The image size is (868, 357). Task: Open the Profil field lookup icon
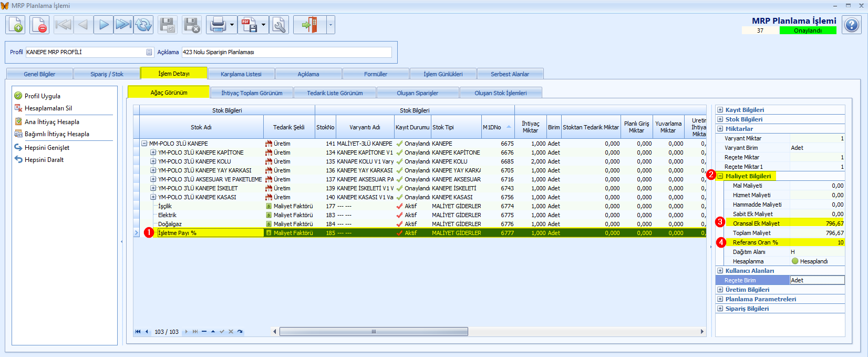pos(149,52)
